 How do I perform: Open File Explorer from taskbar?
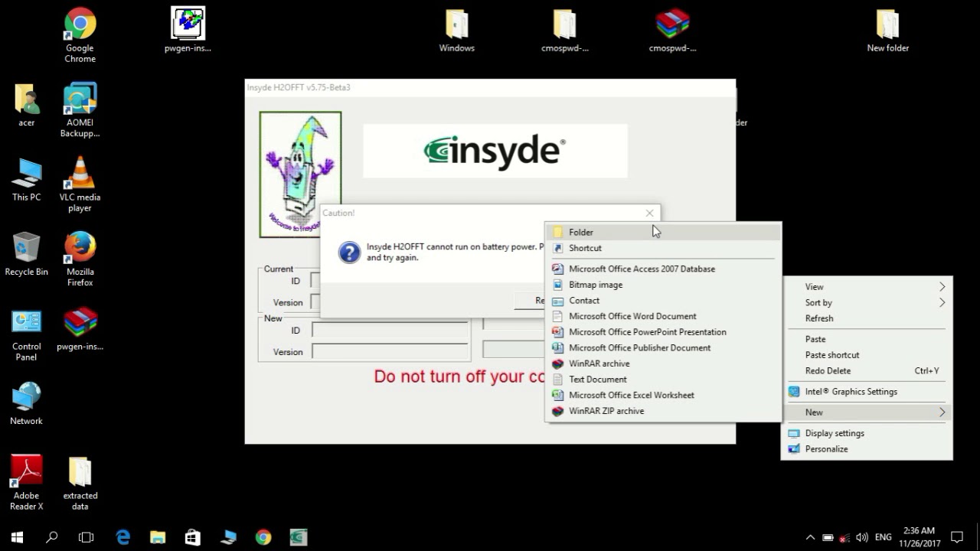point(158,537)
